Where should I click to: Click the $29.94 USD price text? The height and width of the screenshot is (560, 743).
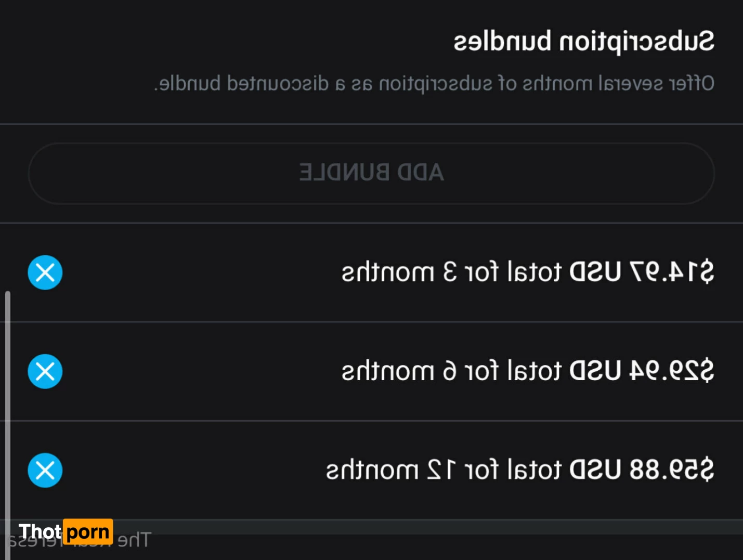coord(642,371)
